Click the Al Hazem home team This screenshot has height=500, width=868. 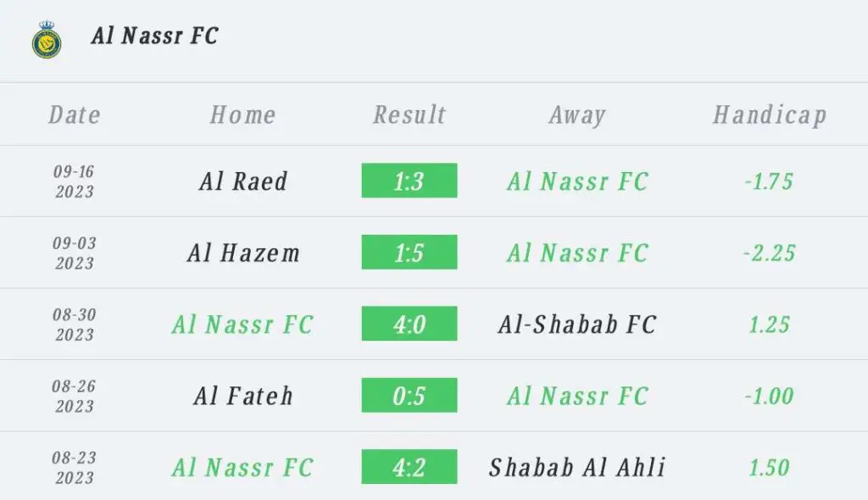(243, 253)
